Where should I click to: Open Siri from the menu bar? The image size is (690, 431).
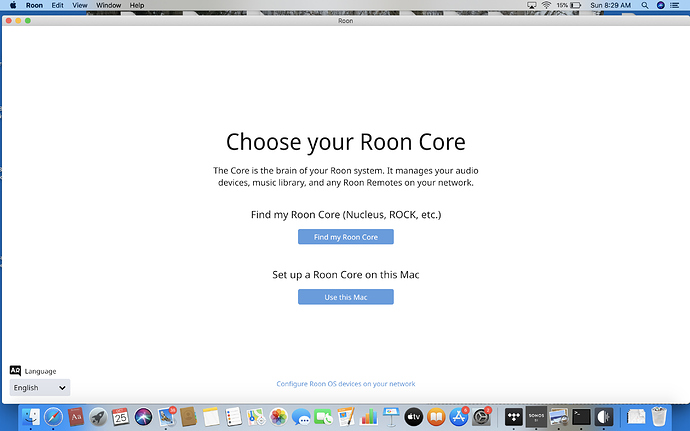[x=661, y=5]
